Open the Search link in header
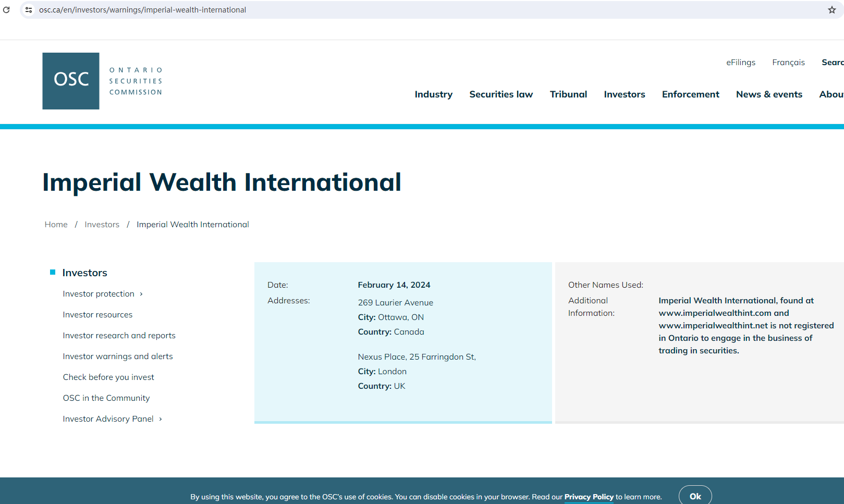This screenshot has height=504, width=844. tap(833, 63)
